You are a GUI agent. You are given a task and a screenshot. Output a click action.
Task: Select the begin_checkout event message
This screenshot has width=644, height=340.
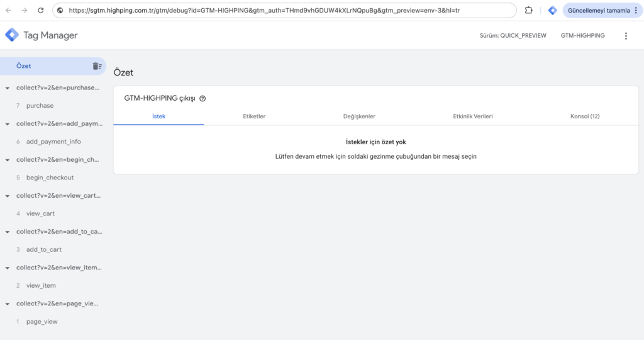click(x=50, y=178)
